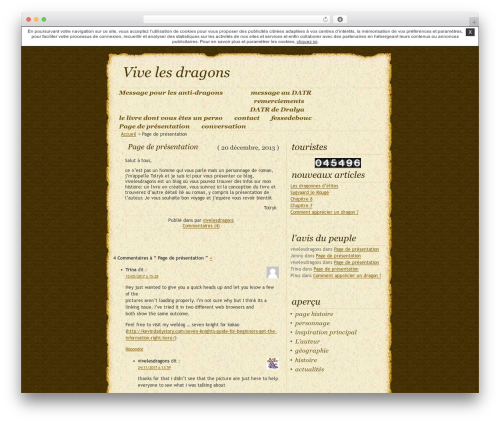This screenshot has width=500, height=423.
Task: Open the kevindailystory.com link in Trina's comment
Action: 201,335
